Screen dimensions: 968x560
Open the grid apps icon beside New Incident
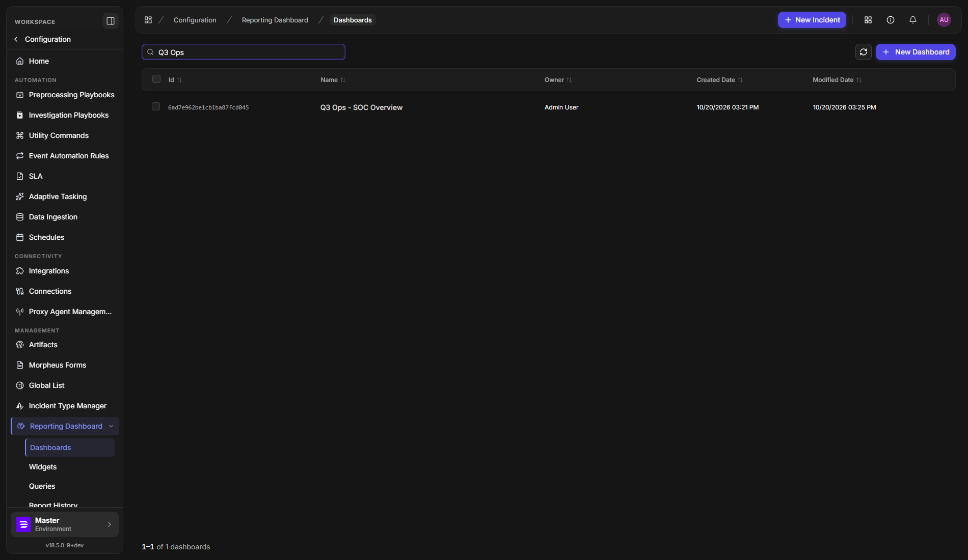click(868, 20)
